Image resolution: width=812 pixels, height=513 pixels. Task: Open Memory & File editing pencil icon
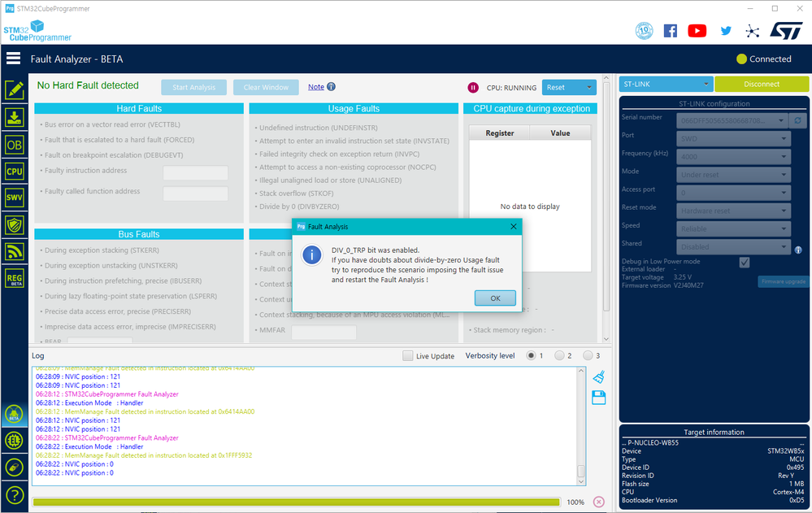point(15,90)
